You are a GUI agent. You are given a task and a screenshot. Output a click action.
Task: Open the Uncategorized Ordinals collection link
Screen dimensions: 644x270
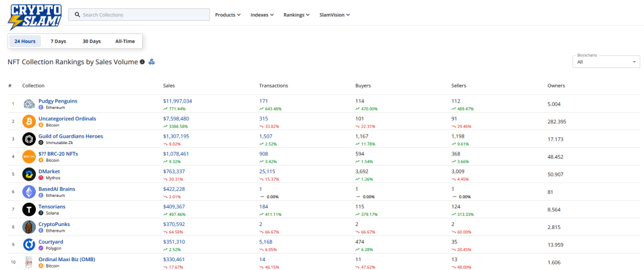coord(67,118)
